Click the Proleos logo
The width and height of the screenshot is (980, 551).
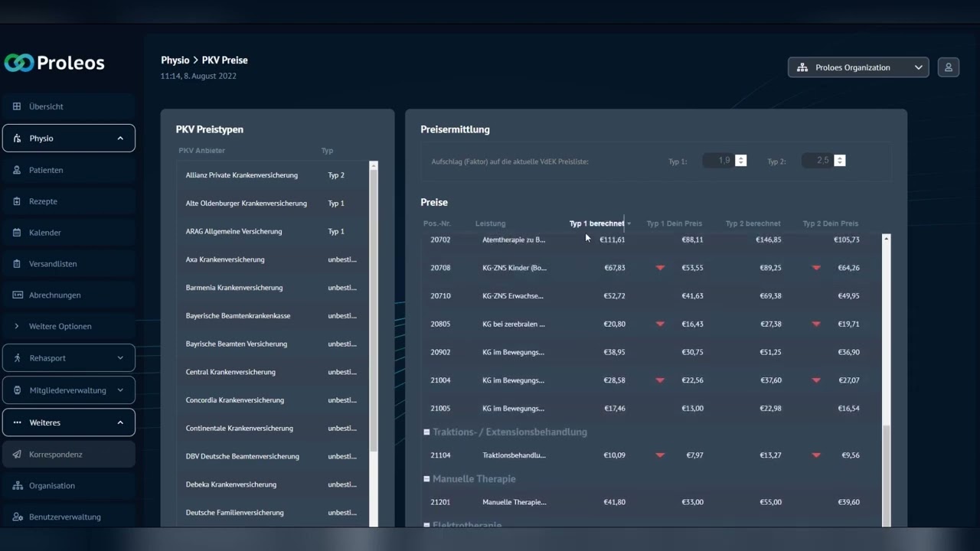pyautogui.click(x=54, y=63)
